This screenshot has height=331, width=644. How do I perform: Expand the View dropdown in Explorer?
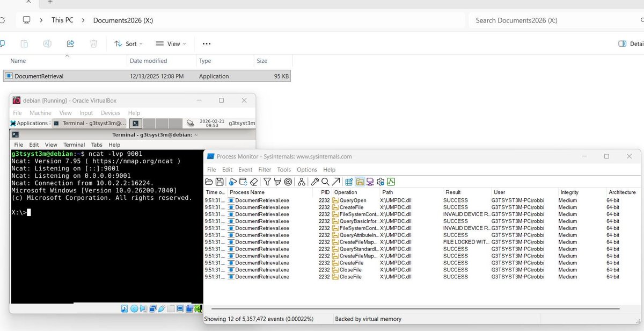coord(171,44)
